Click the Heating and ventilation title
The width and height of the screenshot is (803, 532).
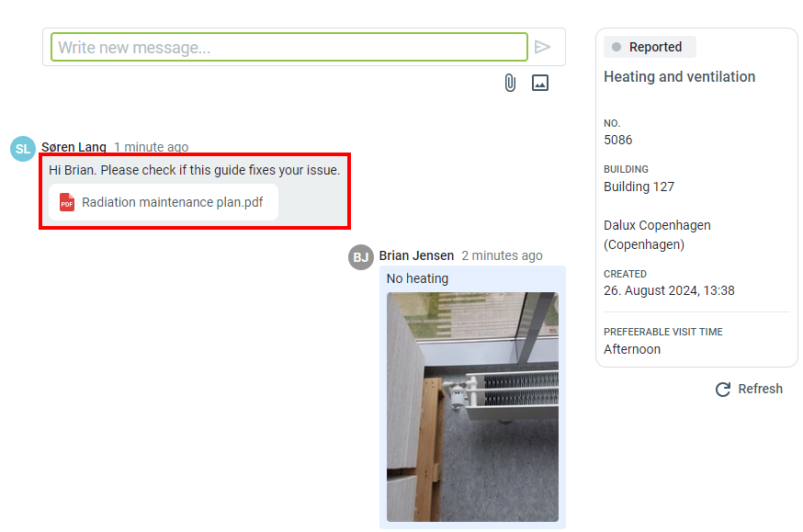coord(679,77)
